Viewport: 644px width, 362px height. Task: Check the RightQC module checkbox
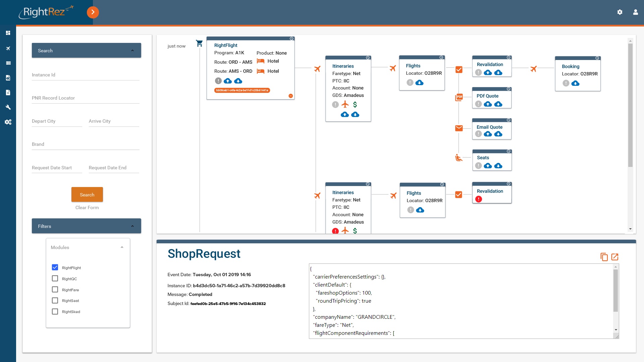pos(55,279)
